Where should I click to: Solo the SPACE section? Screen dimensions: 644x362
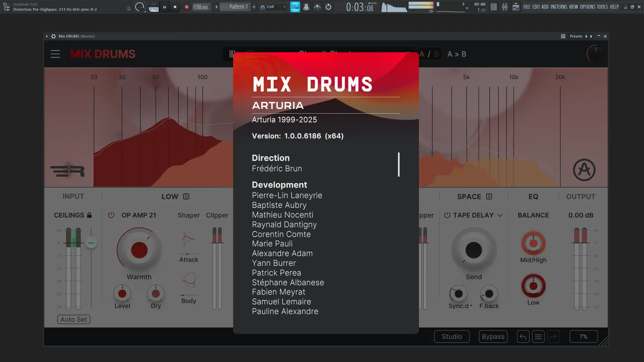489,197
